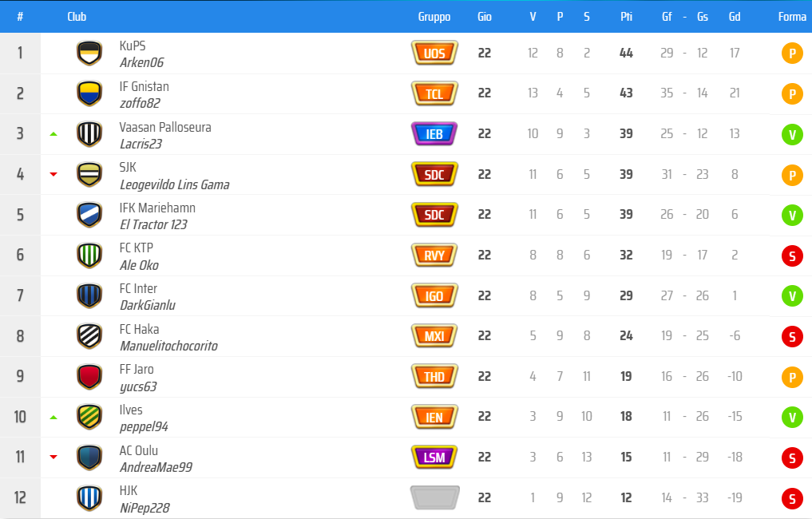812x519 pixels.
Task: Click the KuPS club crest icon
Action: [x=89, y=53]
